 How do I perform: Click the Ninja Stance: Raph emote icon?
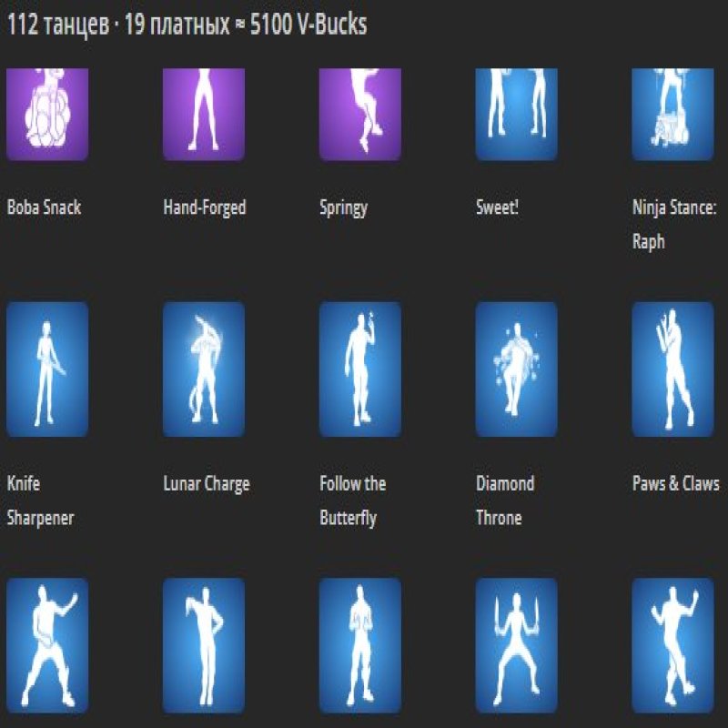(673, 114)
